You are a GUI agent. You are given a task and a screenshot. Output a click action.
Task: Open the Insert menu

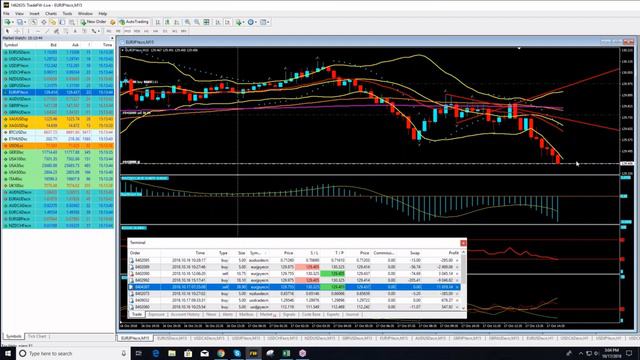click(x=34, y=13)
